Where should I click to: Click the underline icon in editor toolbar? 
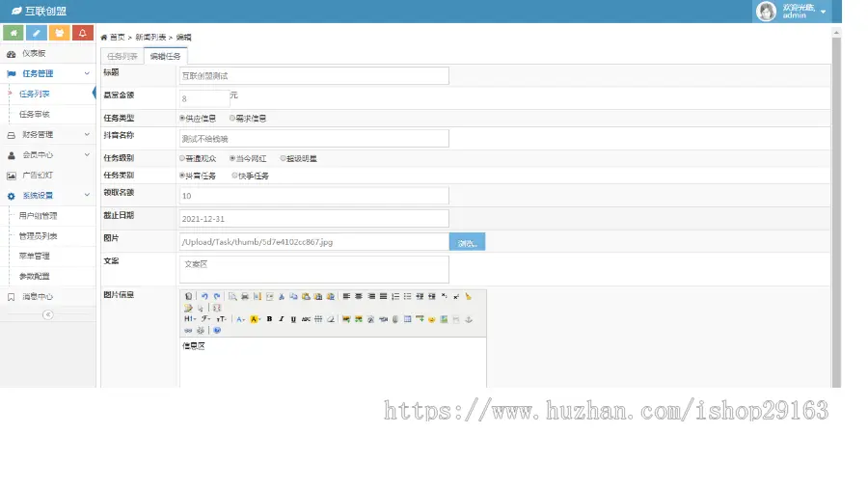[x=293, y=319]
